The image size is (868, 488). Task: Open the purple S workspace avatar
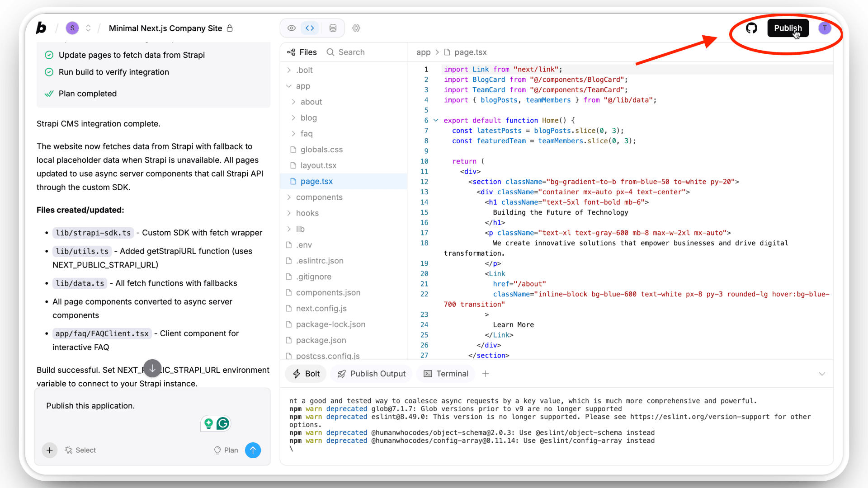[72, 28]
